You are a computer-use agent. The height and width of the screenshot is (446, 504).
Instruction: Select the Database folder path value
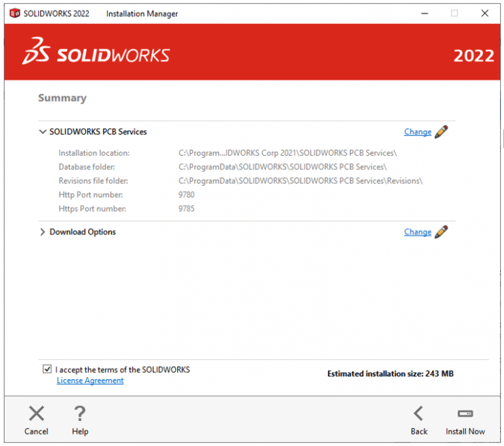pyautogui.click(x=283, y=167)
